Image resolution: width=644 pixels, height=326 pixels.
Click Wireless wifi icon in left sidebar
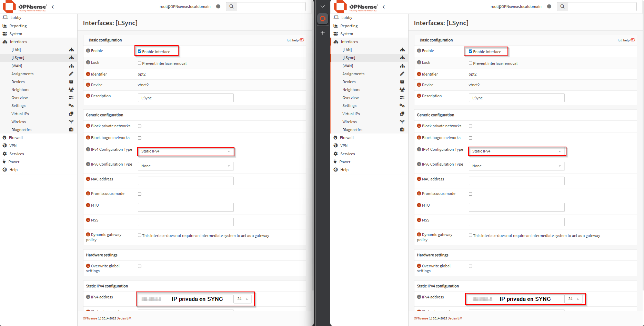pos(71,122)
